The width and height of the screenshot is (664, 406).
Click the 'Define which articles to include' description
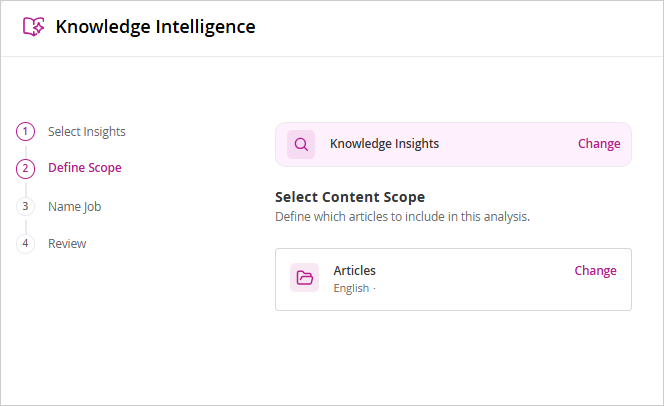pyautogui.click(x=402, y=217)
